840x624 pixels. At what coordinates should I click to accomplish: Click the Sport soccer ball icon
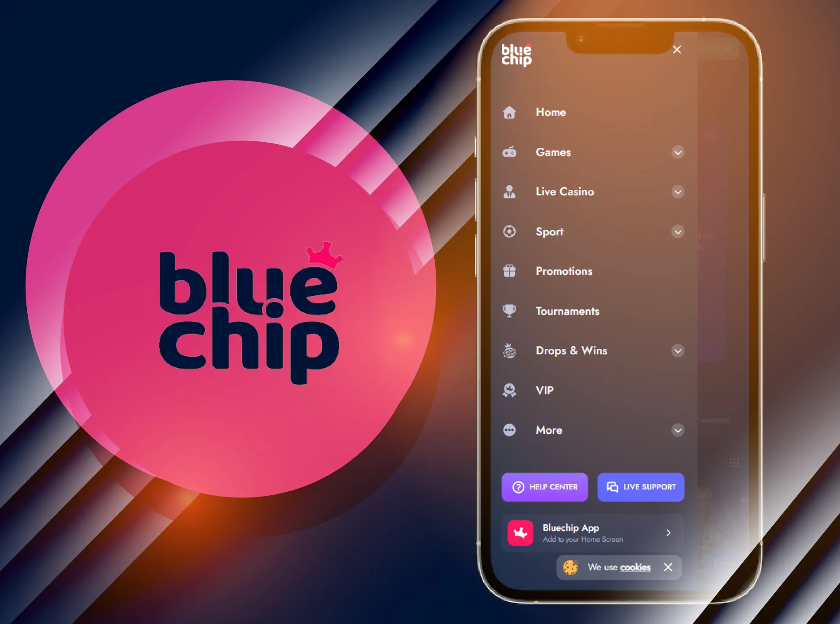click(510, 232)
